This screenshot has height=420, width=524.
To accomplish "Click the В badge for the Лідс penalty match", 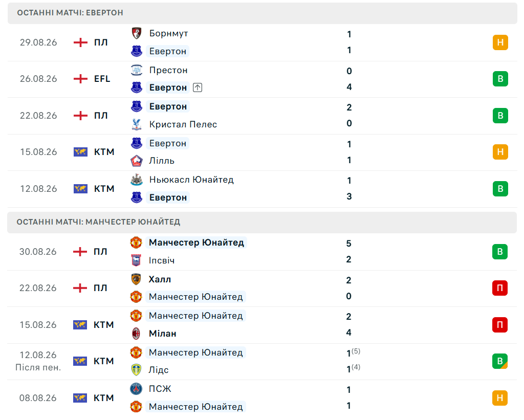I will [500, 361].
